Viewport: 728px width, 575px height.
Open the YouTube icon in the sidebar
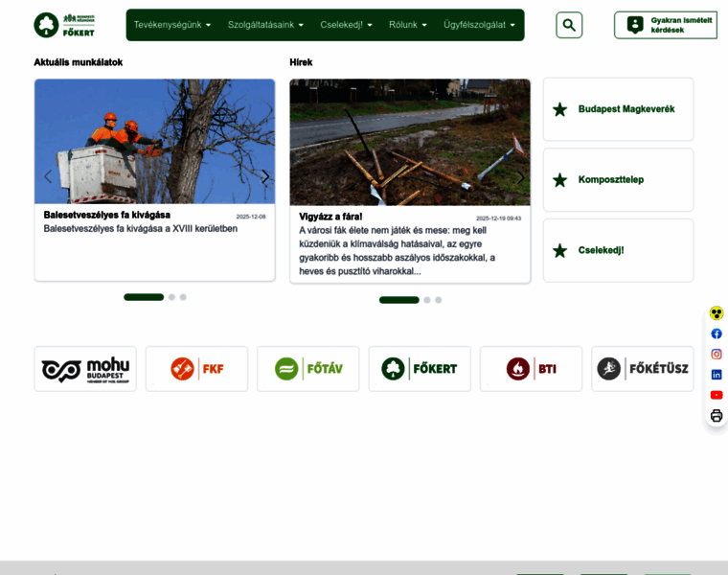pos(717,395)
